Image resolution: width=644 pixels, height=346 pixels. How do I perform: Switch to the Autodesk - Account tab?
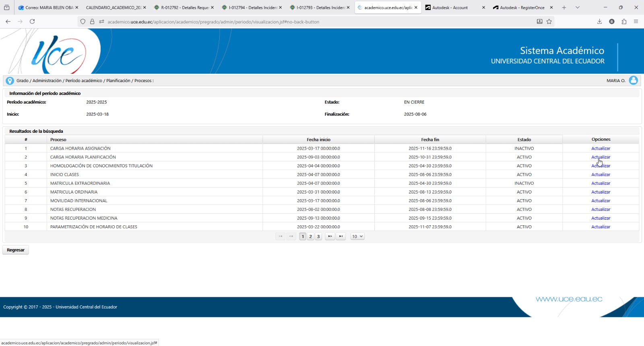[x=450, y=8]
